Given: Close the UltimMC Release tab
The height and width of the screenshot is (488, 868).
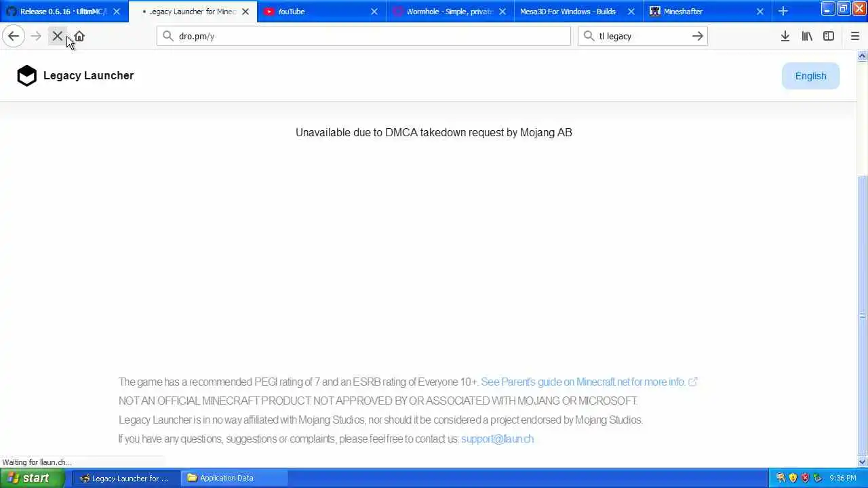Looking at the screenshot, I should click(117, 12).
